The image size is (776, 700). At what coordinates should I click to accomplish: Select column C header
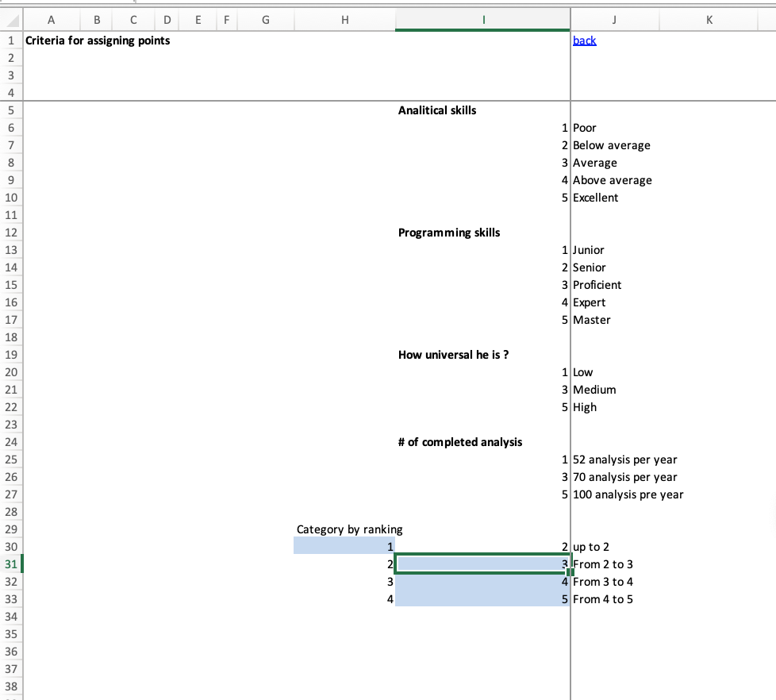[x=133, y=21]
